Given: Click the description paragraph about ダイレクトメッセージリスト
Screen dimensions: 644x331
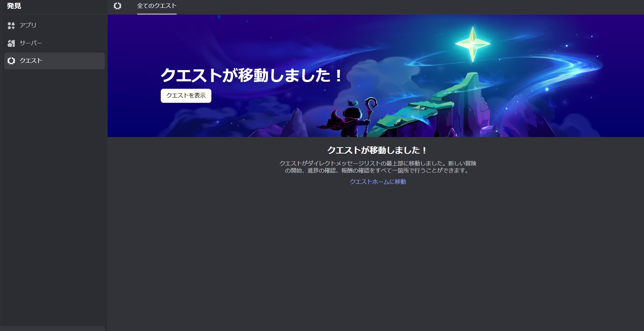Looking at the screenshot, I should pos(377,167).
